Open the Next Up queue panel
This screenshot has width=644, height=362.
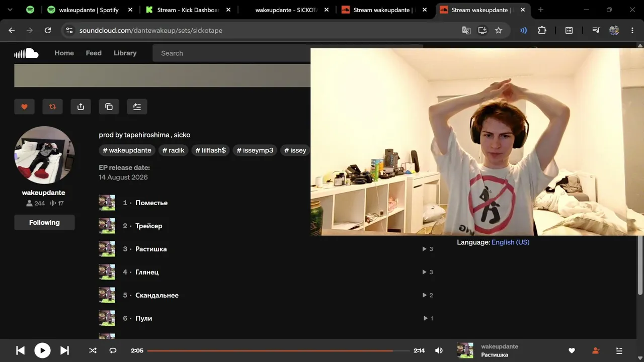619,350
